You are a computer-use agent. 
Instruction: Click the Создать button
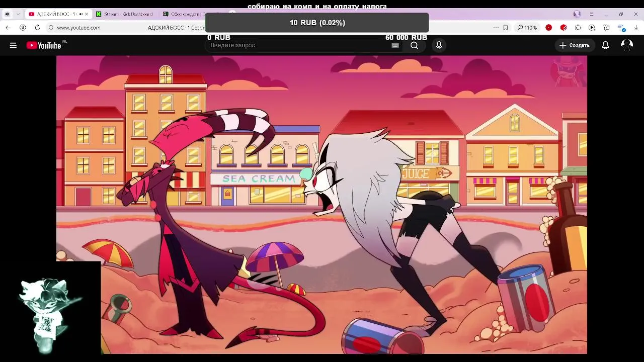pos(575,45)
